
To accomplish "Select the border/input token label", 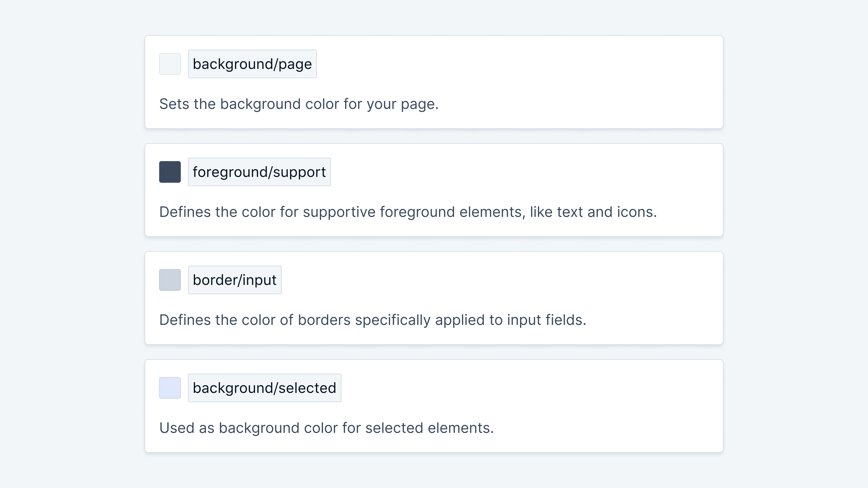I will (235, 280).
